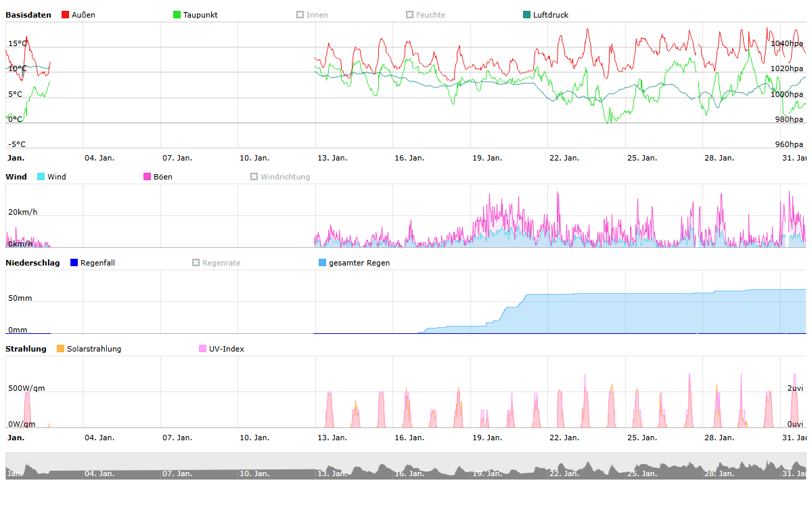Click the Niederschlag chart heading
The height and width of the screenshot is (508, 812).
pos(32,263)
